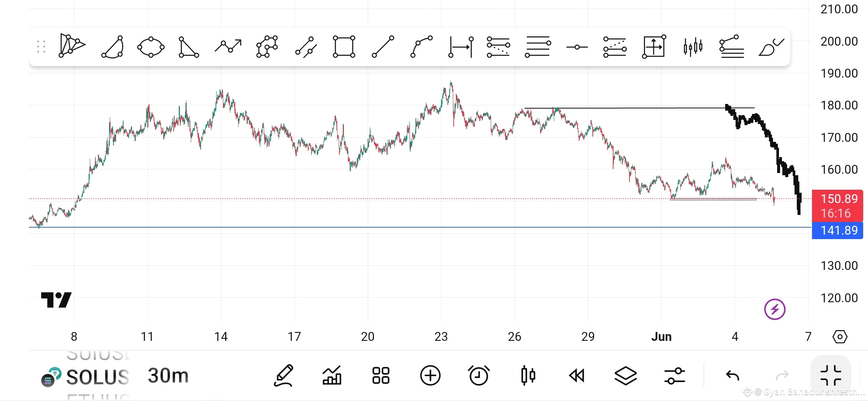Select the Fib extension tool with dashed lines
This screenshot has height=401, width=868.
point(615,47)
